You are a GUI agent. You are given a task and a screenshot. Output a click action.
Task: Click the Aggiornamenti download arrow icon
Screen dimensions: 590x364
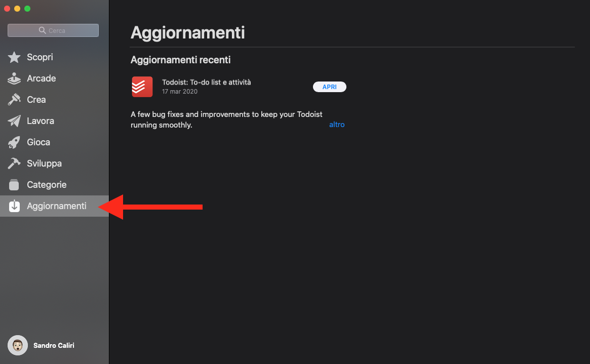point(14,206)
